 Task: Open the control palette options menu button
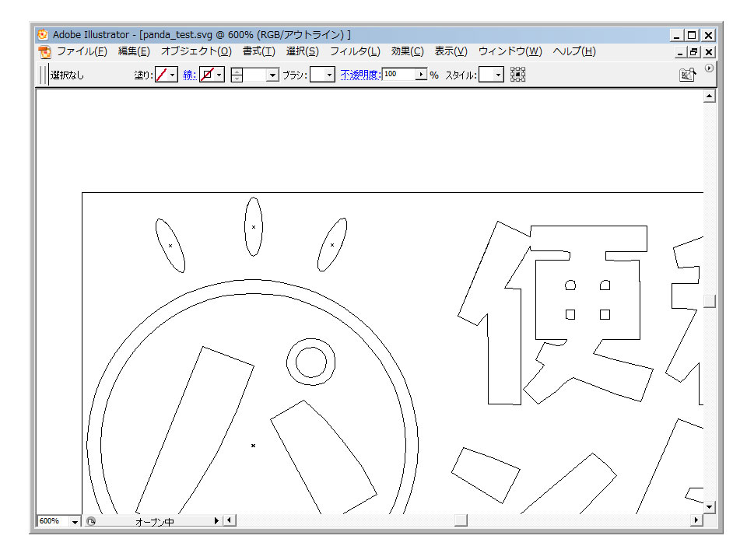tap(709, 68)
